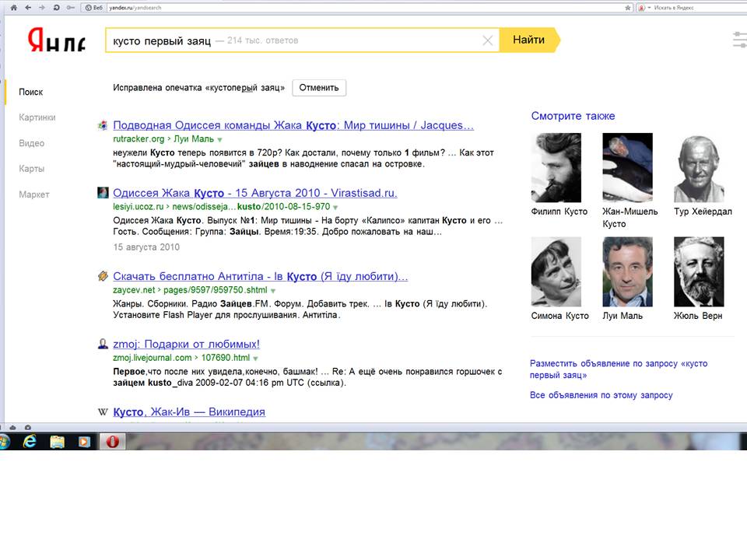Click the Отменить typo correction button
The image size is (747, 560).
pos(319,88)
